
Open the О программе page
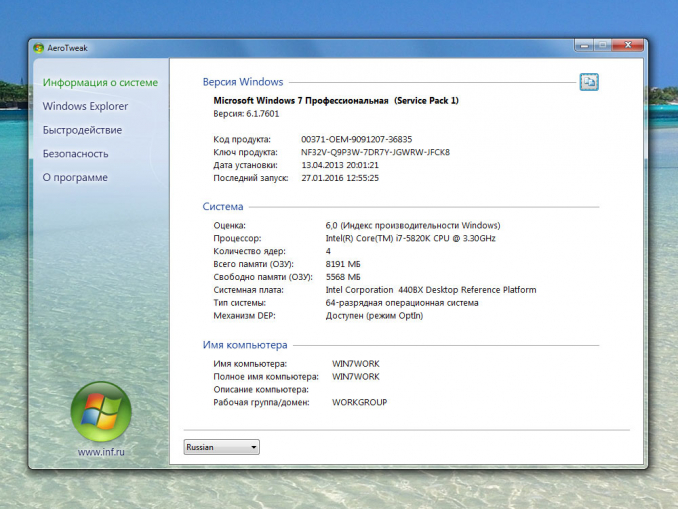pos(75,178)
